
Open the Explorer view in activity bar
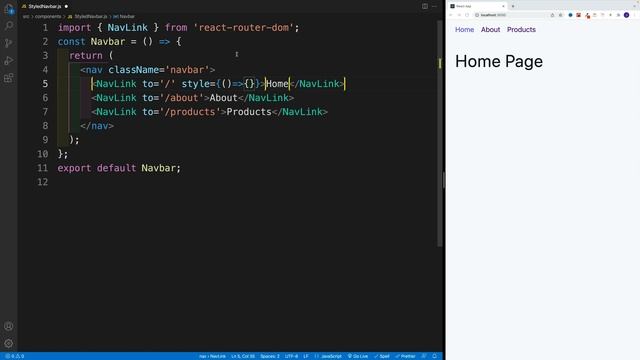[x=9, y=9]
